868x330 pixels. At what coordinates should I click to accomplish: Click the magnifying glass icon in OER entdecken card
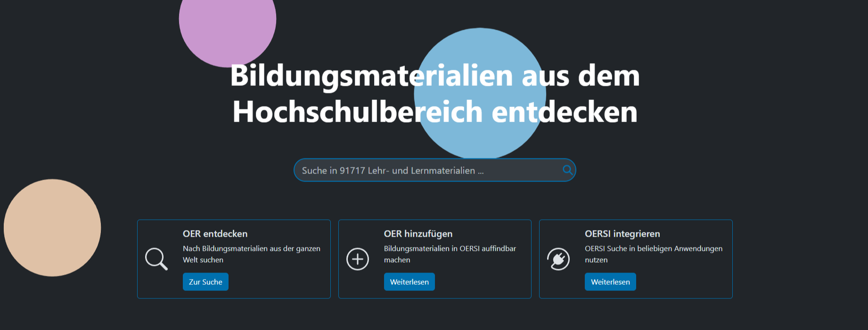[x=156, y=259]
